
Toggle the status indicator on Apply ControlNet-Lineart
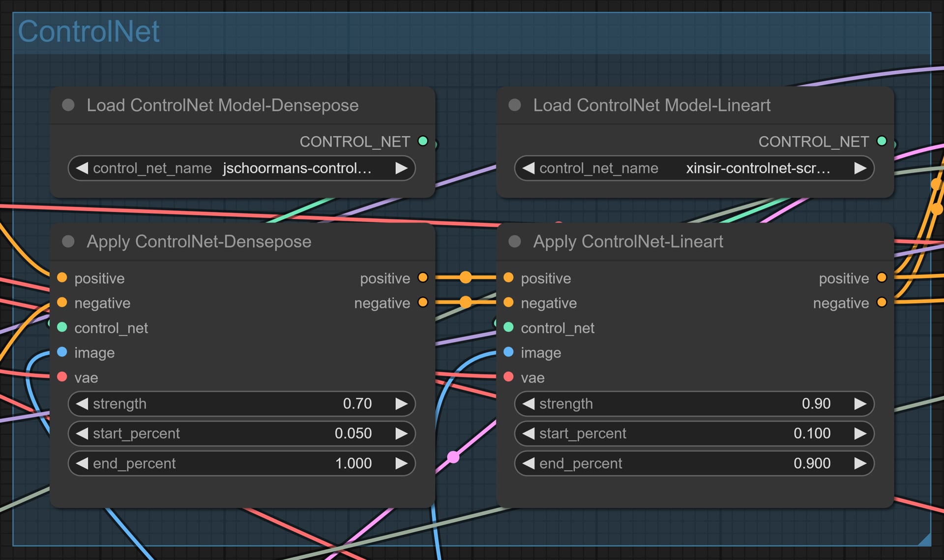[517, 242]
